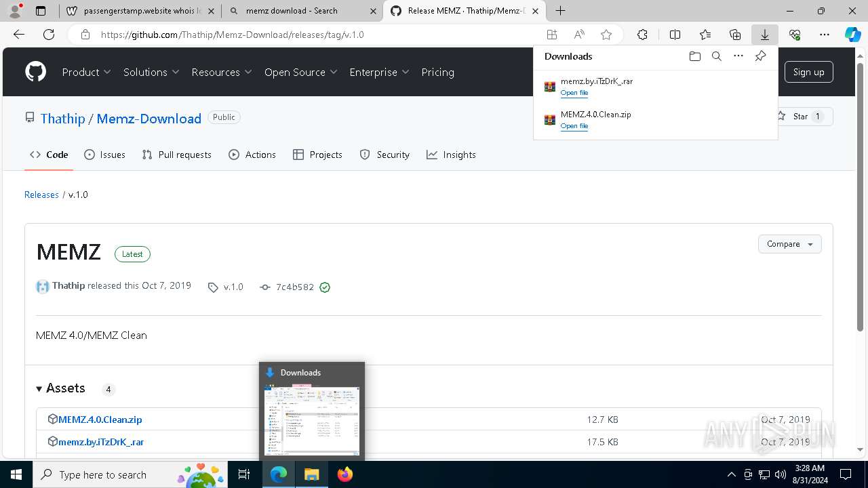Open Projects tab

pos(317,155)
